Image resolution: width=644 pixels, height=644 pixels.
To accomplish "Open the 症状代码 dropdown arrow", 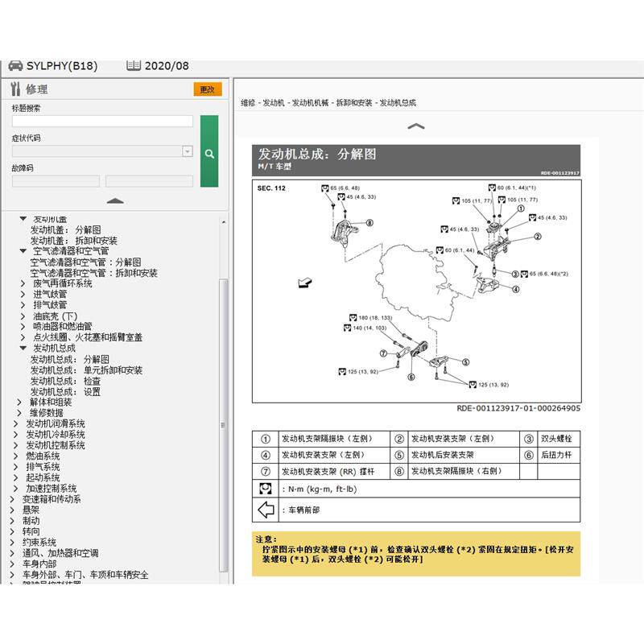I will [x=188, y=151].
